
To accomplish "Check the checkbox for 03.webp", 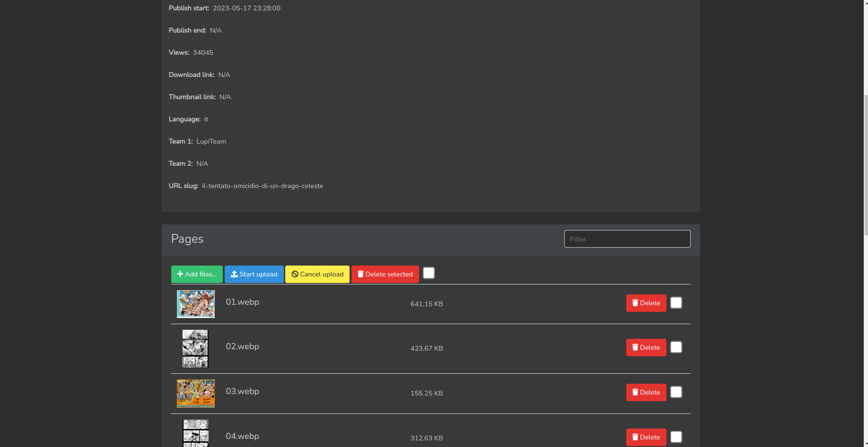I will point(676,392).
